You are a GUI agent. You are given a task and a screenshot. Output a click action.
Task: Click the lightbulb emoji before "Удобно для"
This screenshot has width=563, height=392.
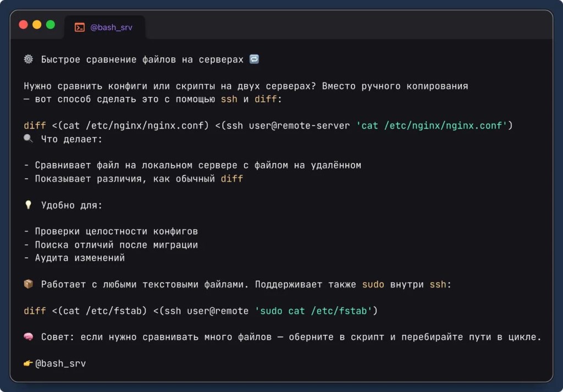point(29,205)
